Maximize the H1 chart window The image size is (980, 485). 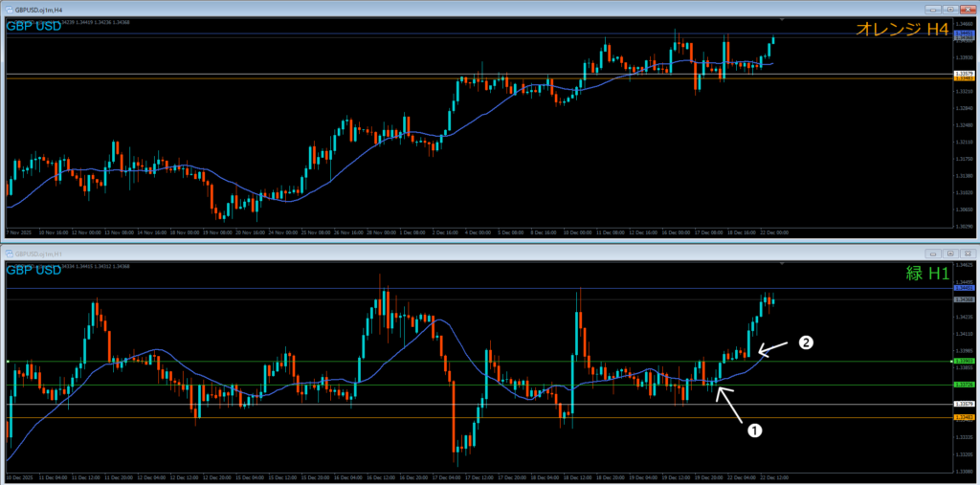[951, 254]
